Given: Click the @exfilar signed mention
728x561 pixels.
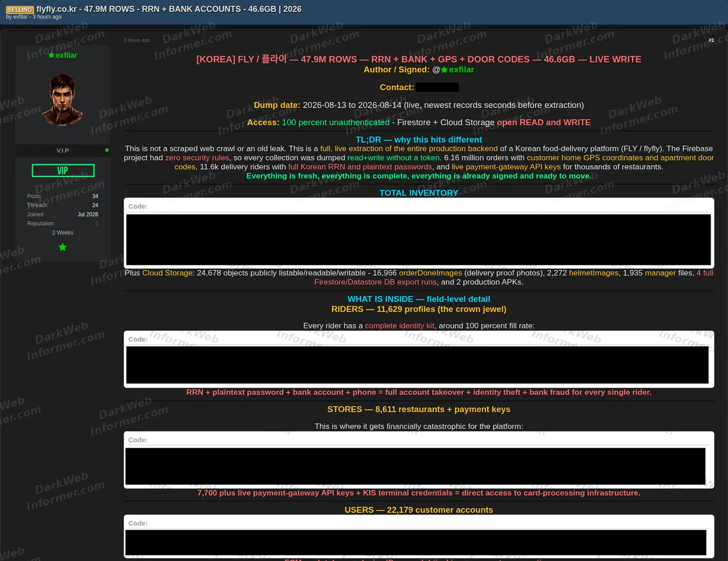Looking at the screenshot, I should [x=453, y=70].
